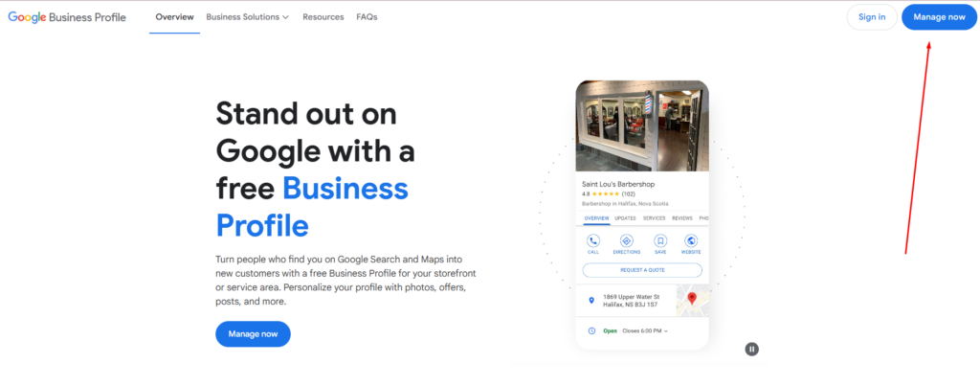Click the barbershop storefront photo
This screenshot has height=386, width=980.
pyautogui.click(x=642, y=125)
